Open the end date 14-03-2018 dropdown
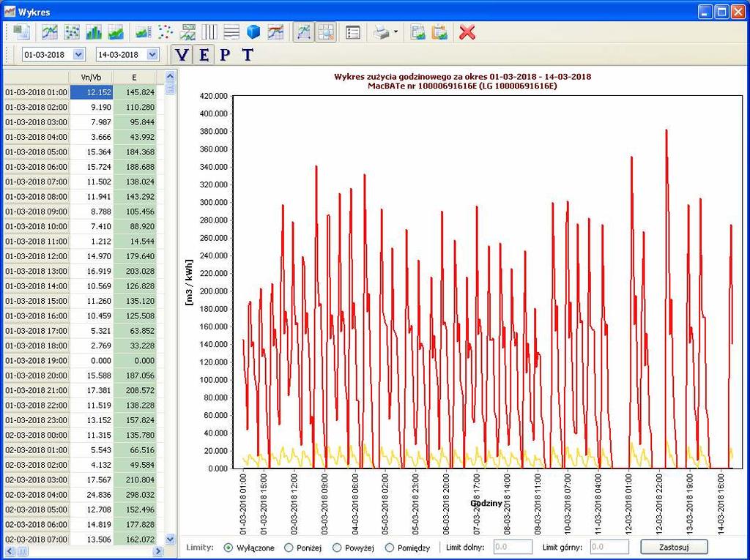 pos(152,54)
